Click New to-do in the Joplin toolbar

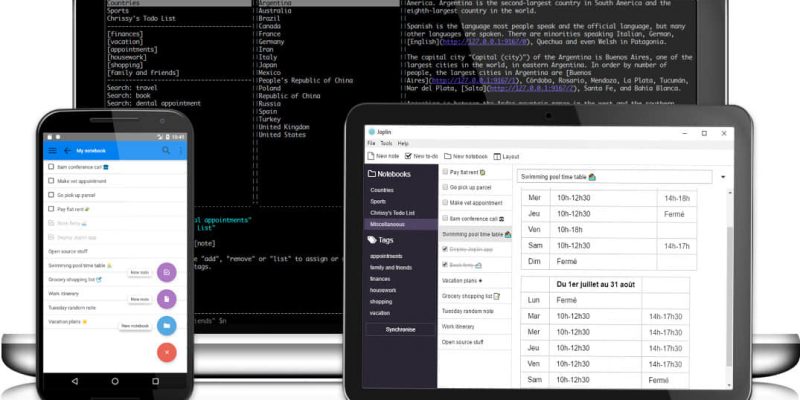pos(421,156)
